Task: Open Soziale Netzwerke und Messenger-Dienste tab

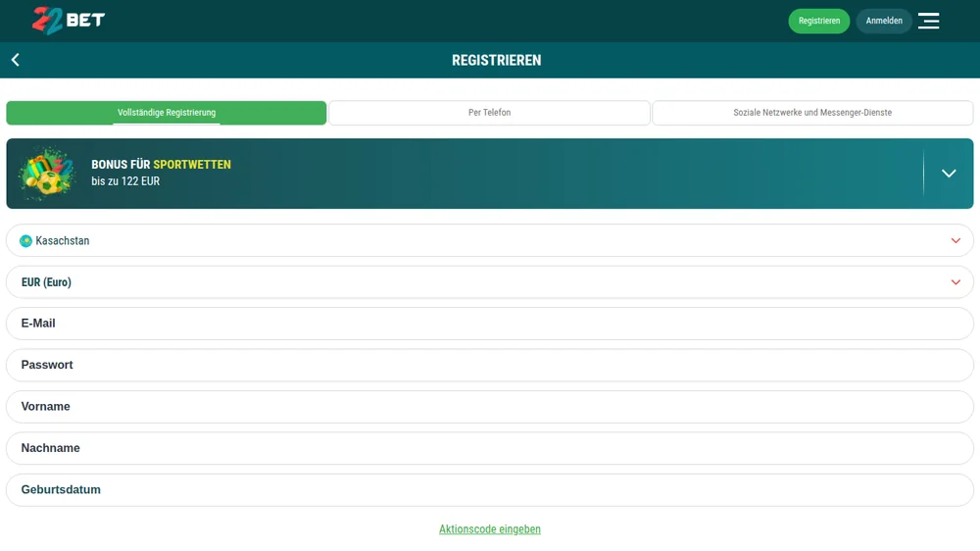Action: pos(812,113)
